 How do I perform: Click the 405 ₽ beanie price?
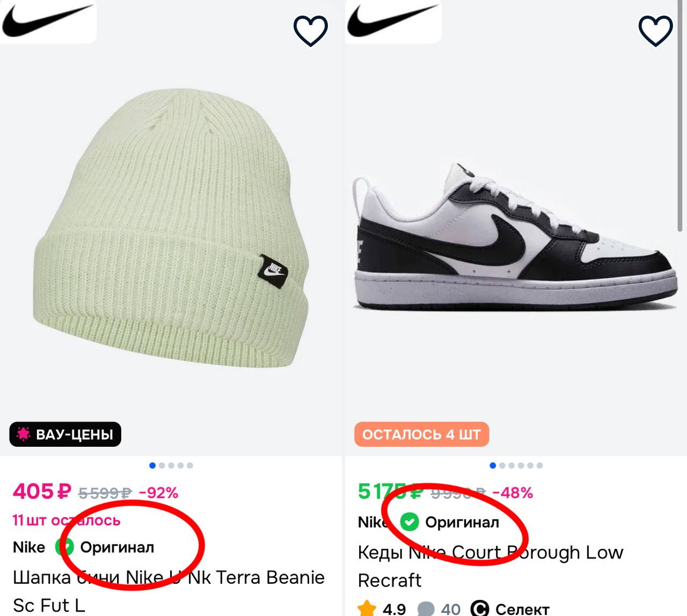[x=41, y=491]
